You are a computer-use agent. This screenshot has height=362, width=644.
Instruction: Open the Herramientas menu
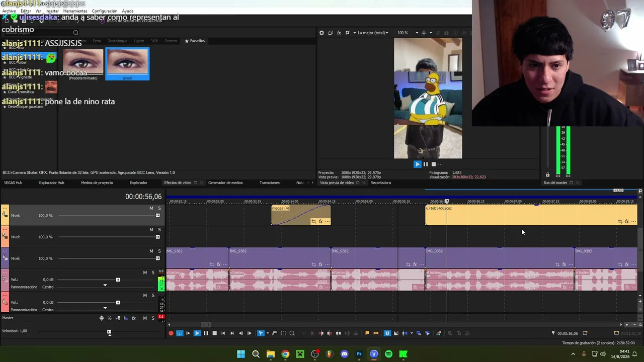click(x=75, y=11)
